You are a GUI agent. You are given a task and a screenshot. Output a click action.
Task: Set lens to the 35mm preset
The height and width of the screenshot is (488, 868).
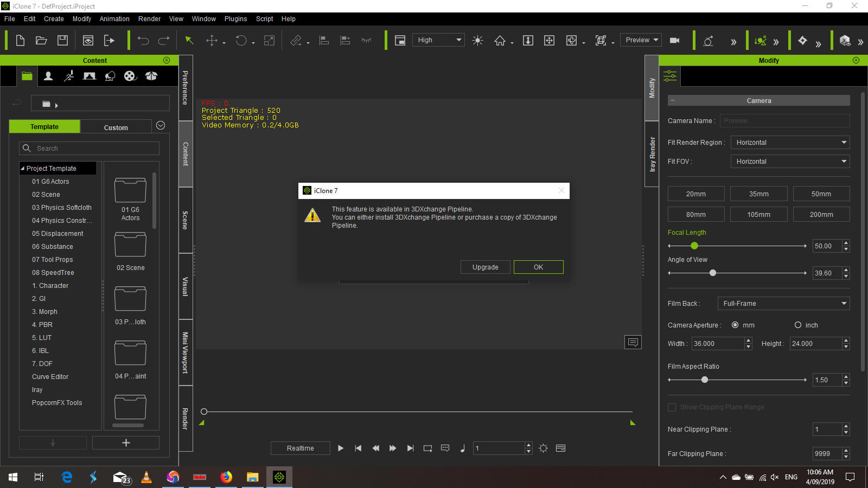pyautogui.click(x=758, y=194)
